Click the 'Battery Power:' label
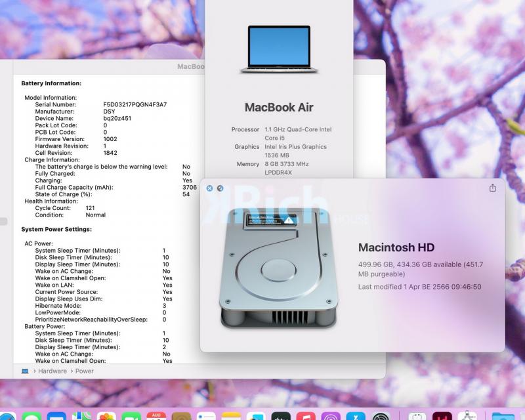 (x=45, y=326)
